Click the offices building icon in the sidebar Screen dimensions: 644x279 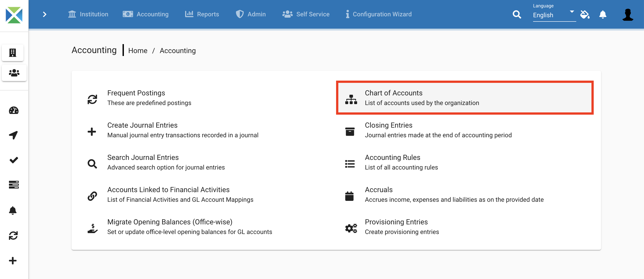13,53
